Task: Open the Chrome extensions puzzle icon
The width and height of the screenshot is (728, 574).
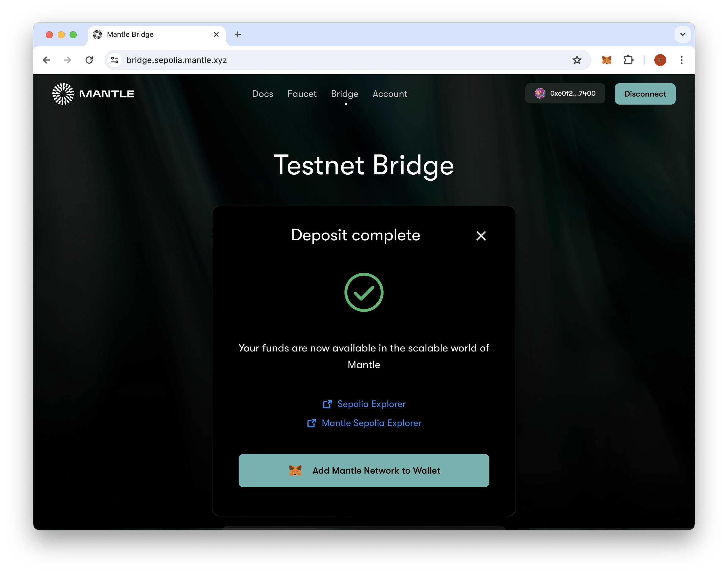Action: (628, 60)
